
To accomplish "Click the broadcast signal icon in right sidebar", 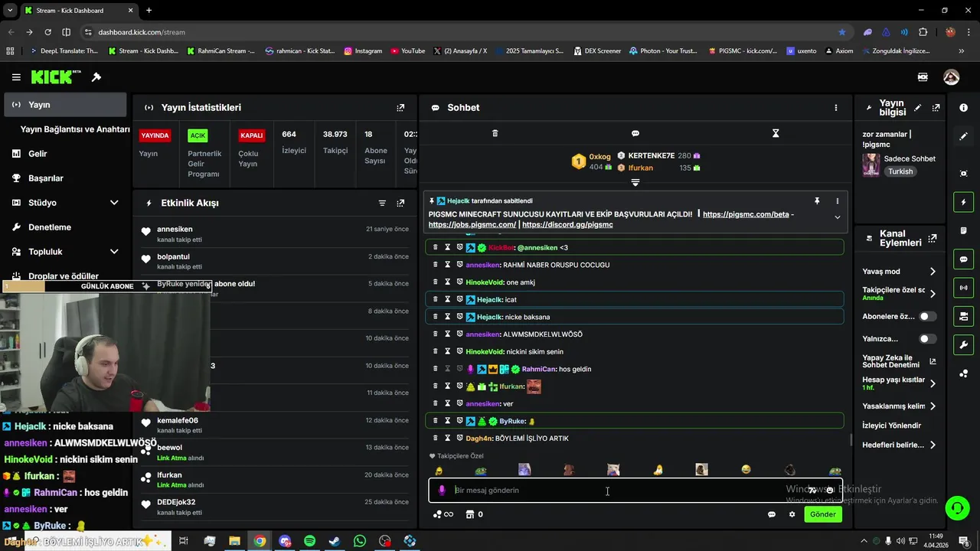I will (963, 288).
